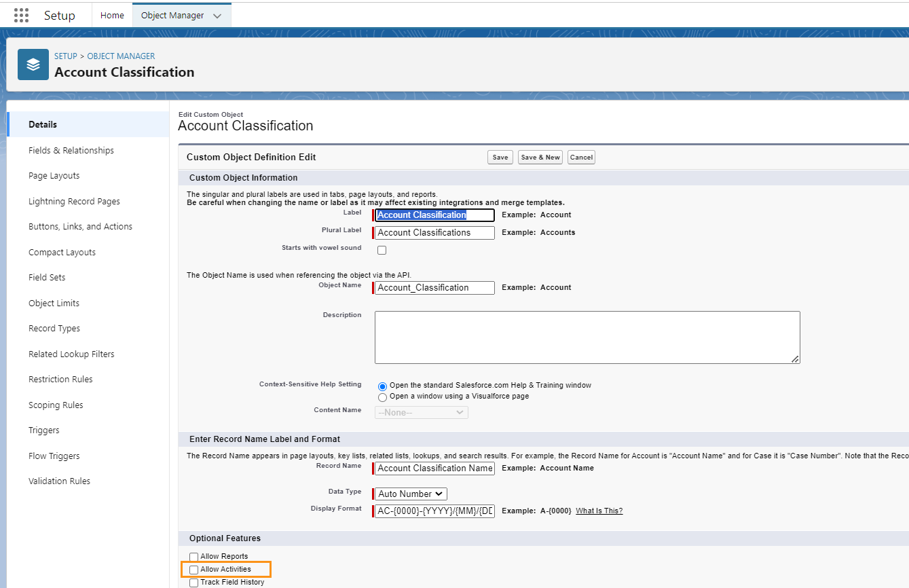Click into the Description text area

(587, 337)
